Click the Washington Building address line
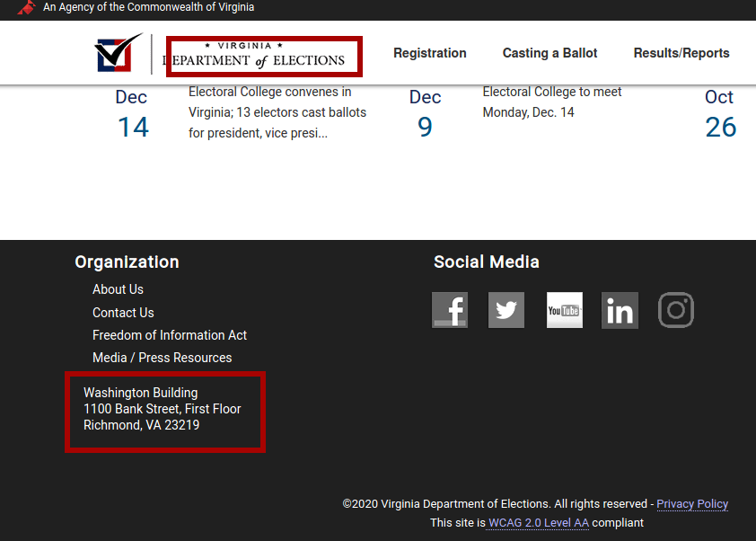Image resolution: width=756 pixels, height=541 pixels. (140, 393)
